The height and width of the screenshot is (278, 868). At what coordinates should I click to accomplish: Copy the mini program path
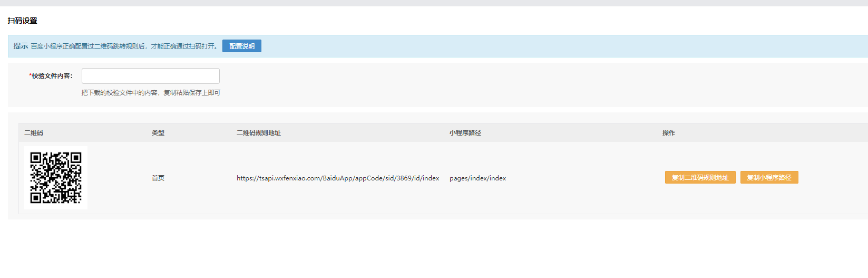click(769, 177)
